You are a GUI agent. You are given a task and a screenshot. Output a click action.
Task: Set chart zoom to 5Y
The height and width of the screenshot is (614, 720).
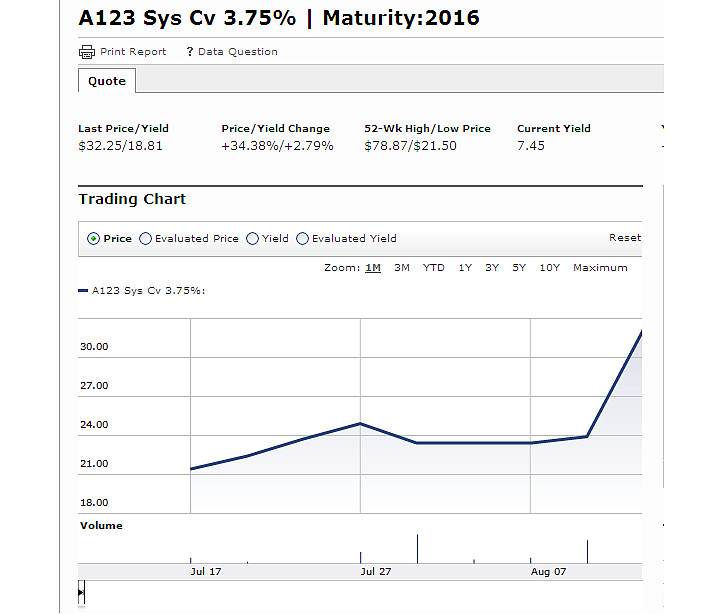click(x=519, y=268)
